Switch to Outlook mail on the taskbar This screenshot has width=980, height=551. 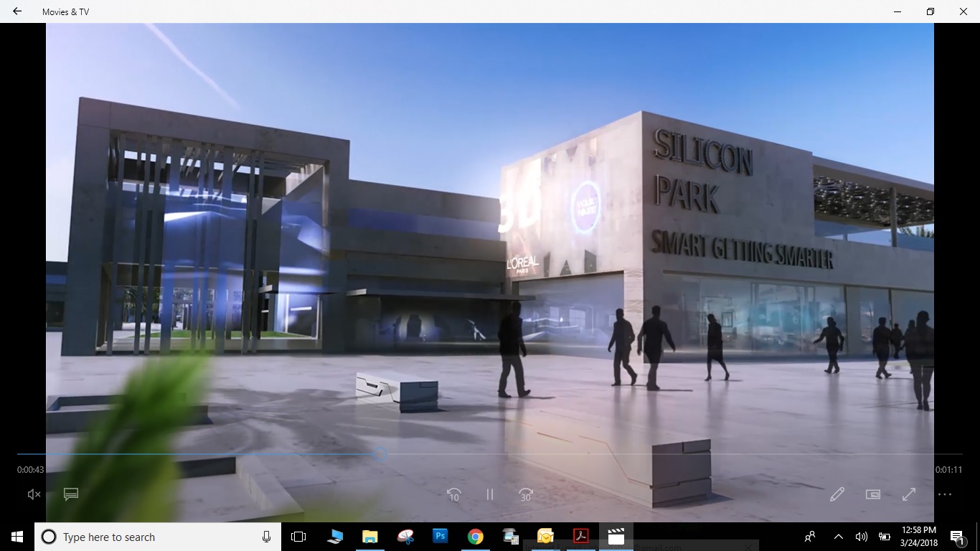coord(545,537)
